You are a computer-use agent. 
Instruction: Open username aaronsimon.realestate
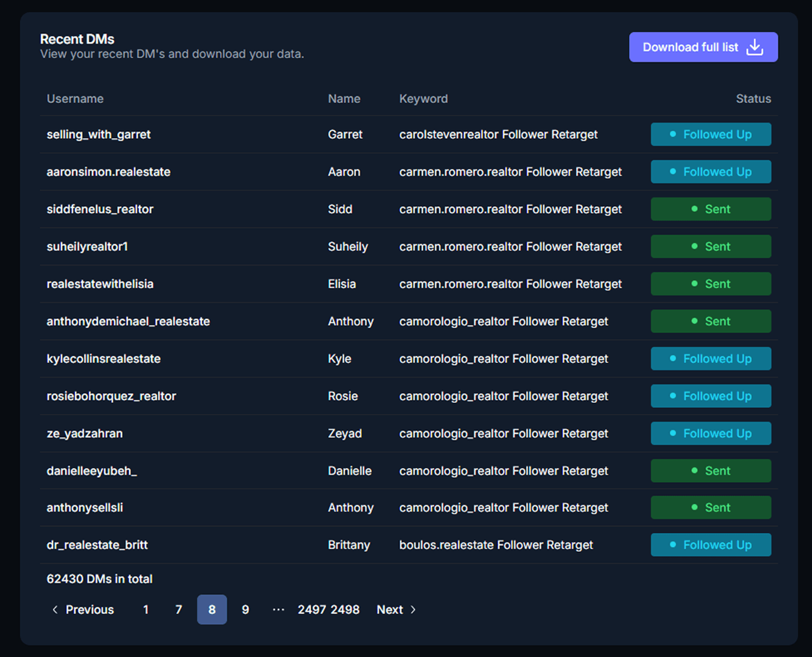pyautogui.click(x=109, y=172)
